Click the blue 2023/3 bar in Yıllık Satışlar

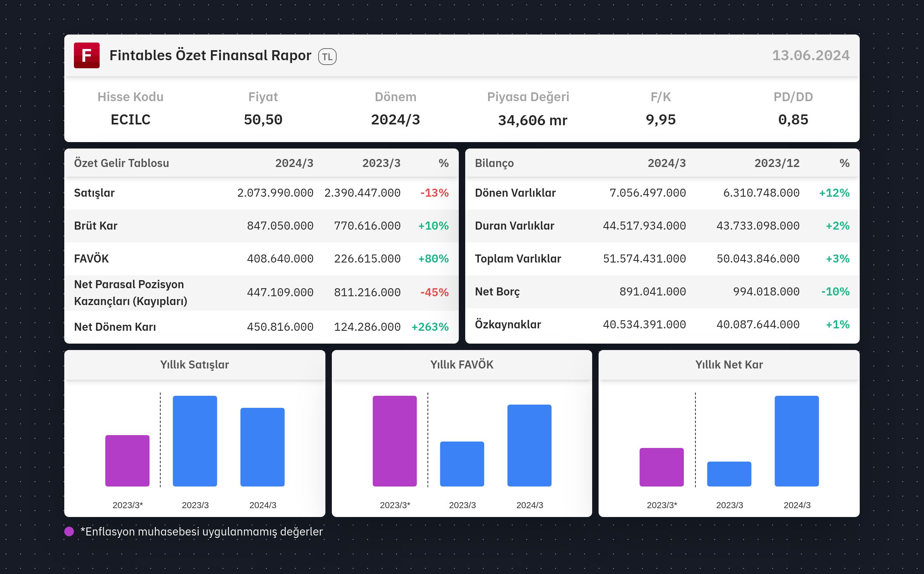click(195, 441)
